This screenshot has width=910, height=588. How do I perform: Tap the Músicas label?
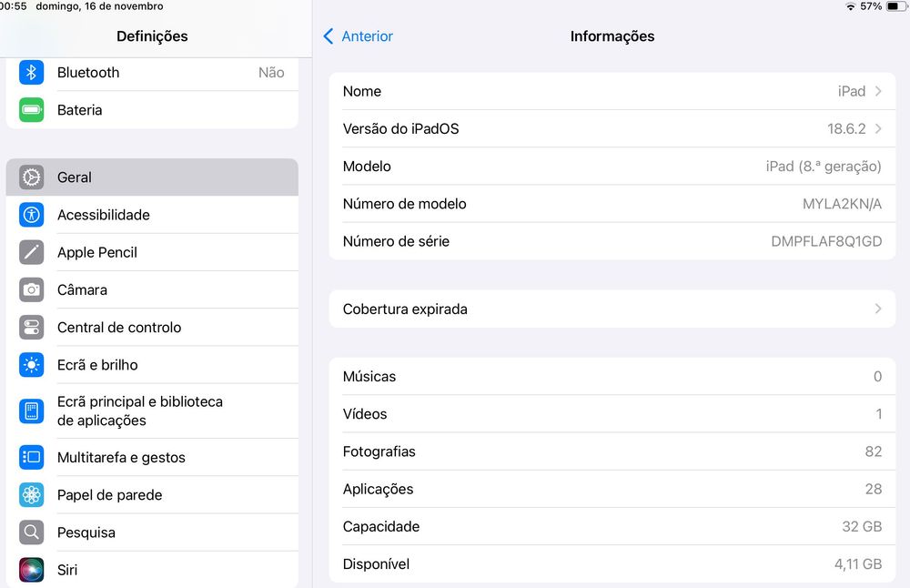369,377
